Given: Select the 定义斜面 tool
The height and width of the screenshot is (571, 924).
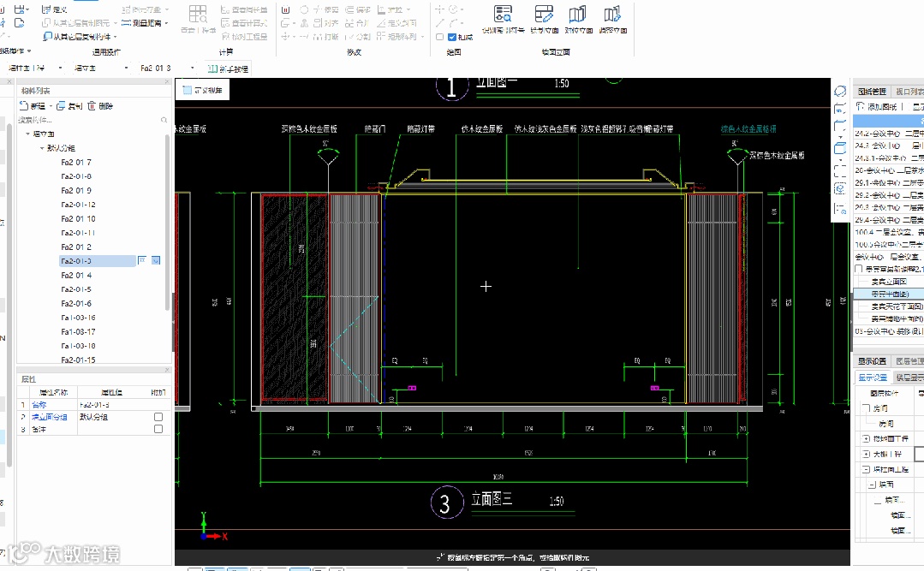Looking at the screenshot, I should click(396, 23).
